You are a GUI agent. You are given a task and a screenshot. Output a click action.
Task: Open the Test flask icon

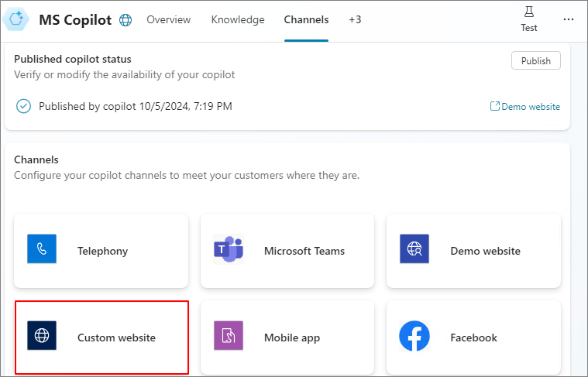click(x=529, y=12)
